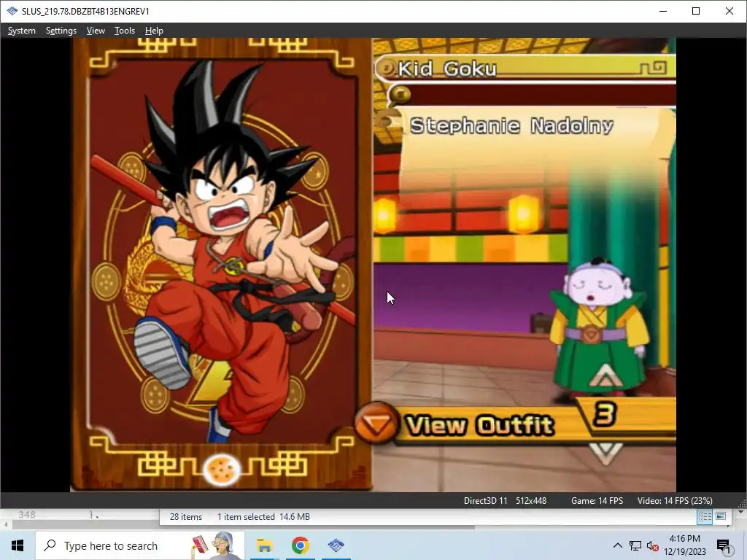
Task: Open the Help menu
Action: [x=154, y=31]
